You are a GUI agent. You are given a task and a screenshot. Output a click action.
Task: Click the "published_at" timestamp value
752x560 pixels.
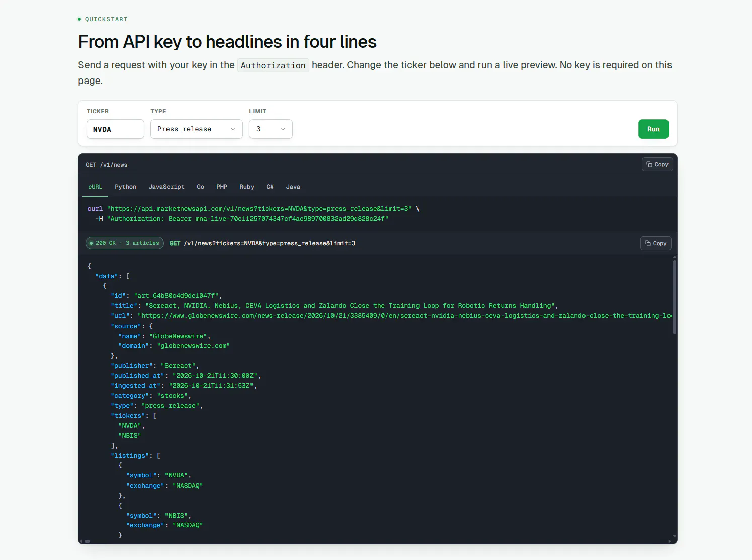pos(215,376)
